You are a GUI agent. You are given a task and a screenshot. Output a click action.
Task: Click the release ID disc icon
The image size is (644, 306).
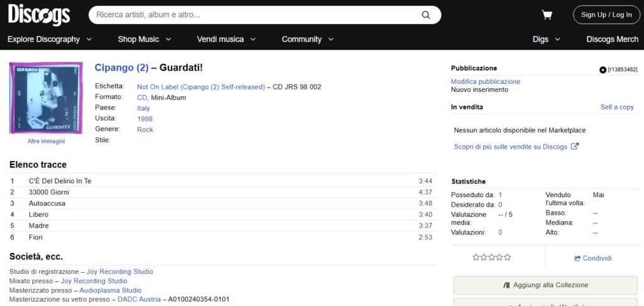tap(602, 69)
